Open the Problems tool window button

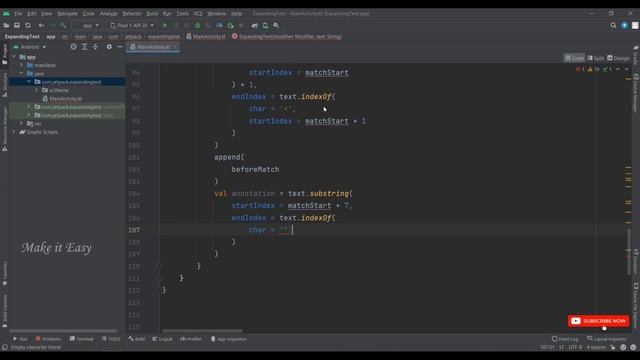(x=48, y=339)
